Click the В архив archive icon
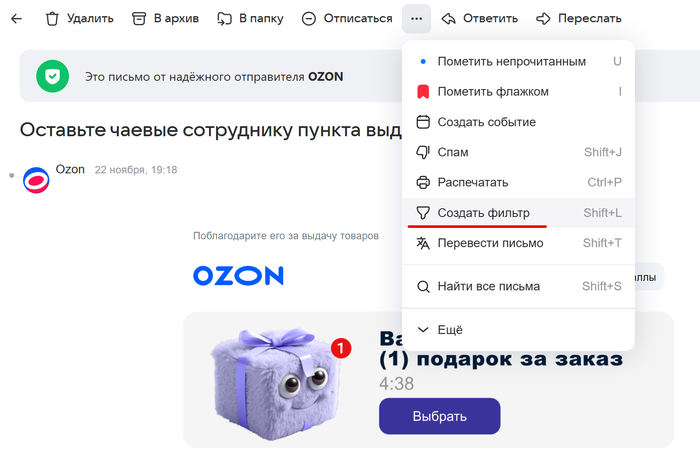 tap(140, 18)
